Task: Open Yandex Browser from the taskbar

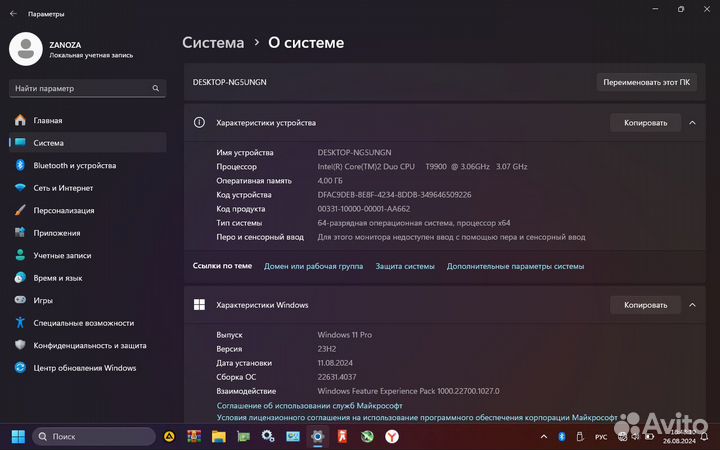Action: tap(392, 436)
